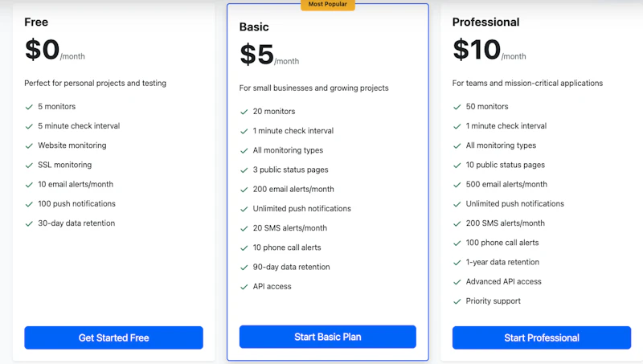Click checkmark icon next to 20 monitors

click(244, 112)
